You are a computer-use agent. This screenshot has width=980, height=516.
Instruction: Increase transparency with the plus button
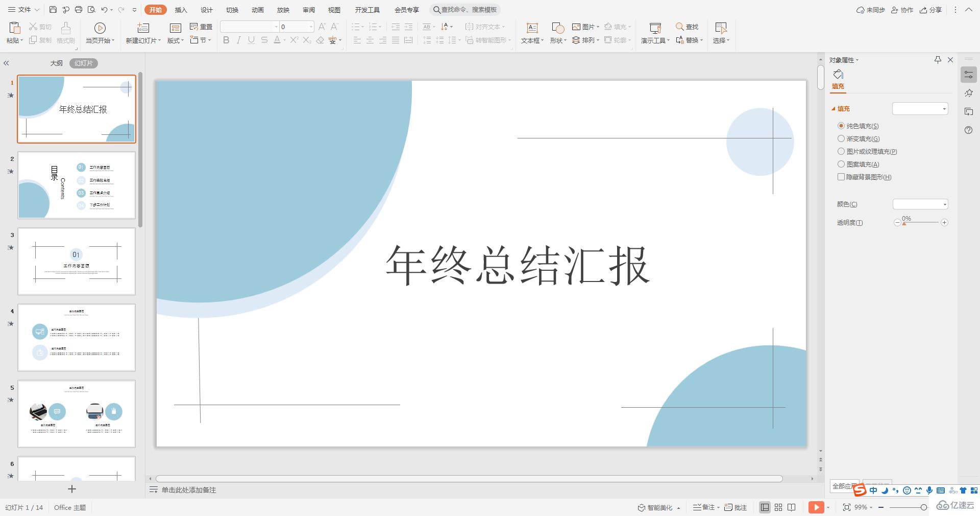[x=944, y=222]
